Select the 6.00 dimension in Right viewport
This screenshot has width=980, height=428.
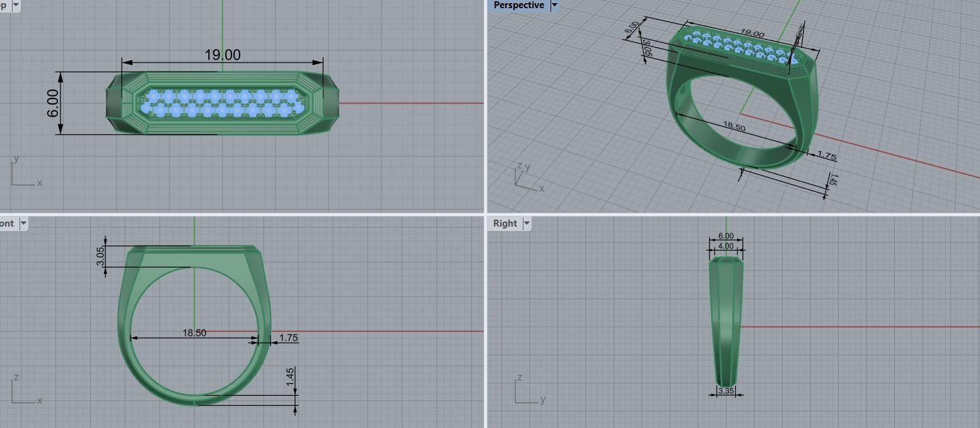point(726,236)
